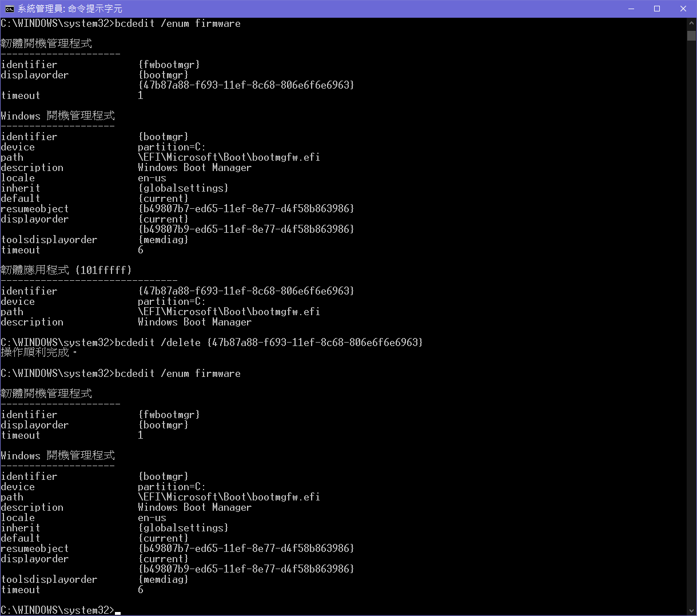Click the bootmgfw.efi path in the firmware application section

229,312
